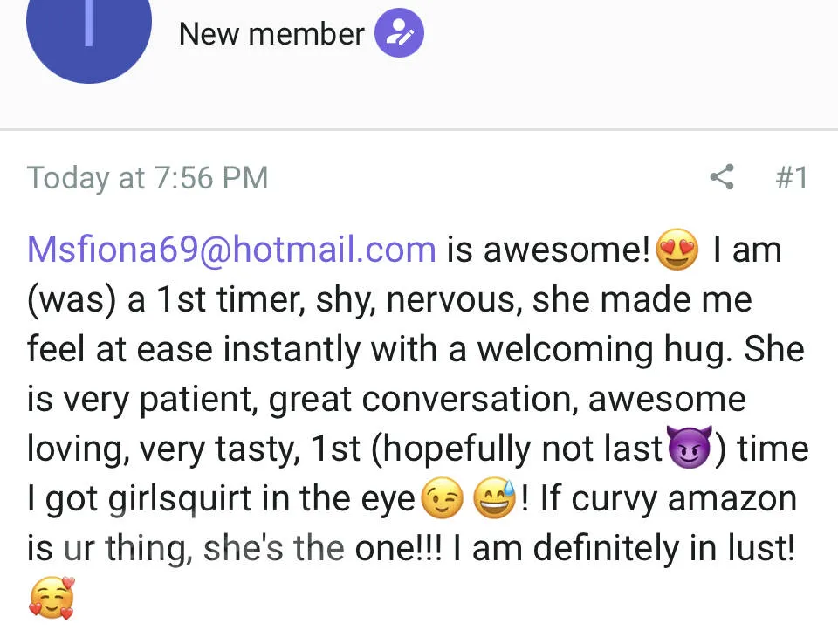This screenshot has height=644, width=838.
Task: Tap the purple smiling devil emoji
Action: [690, 449]
